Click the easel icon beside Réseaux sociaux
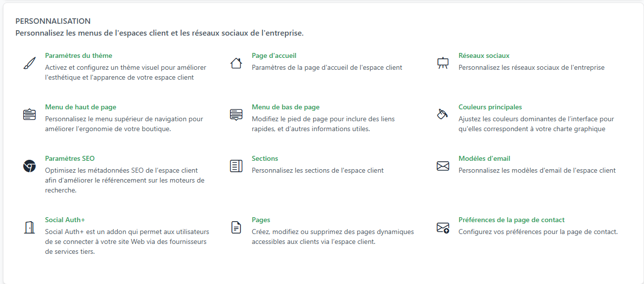644x284 pixels. point(443,63)
